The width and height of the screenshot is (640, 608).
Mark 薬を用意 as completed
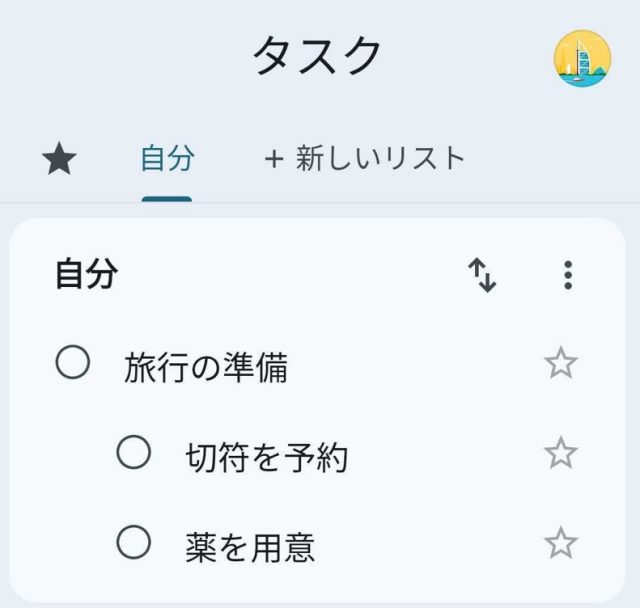click(x=134, y=542)
